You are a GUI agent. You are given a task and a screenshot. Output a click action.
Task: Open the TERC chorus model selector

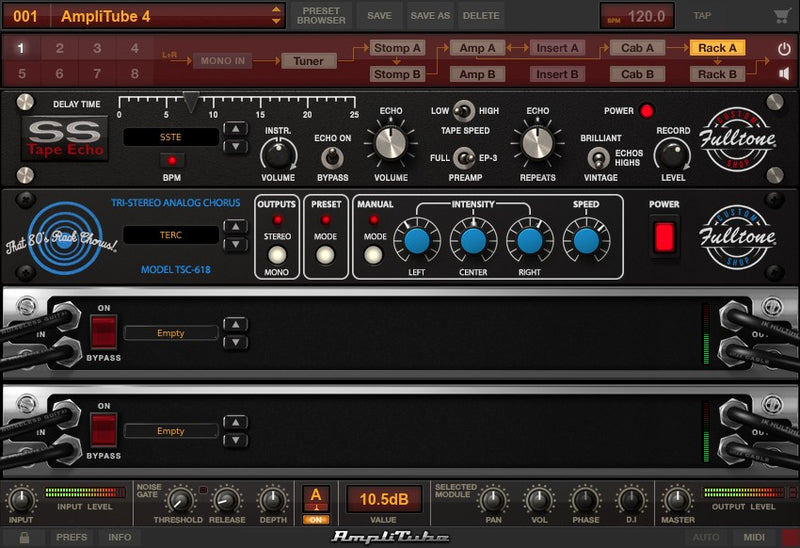click(171, 235)
